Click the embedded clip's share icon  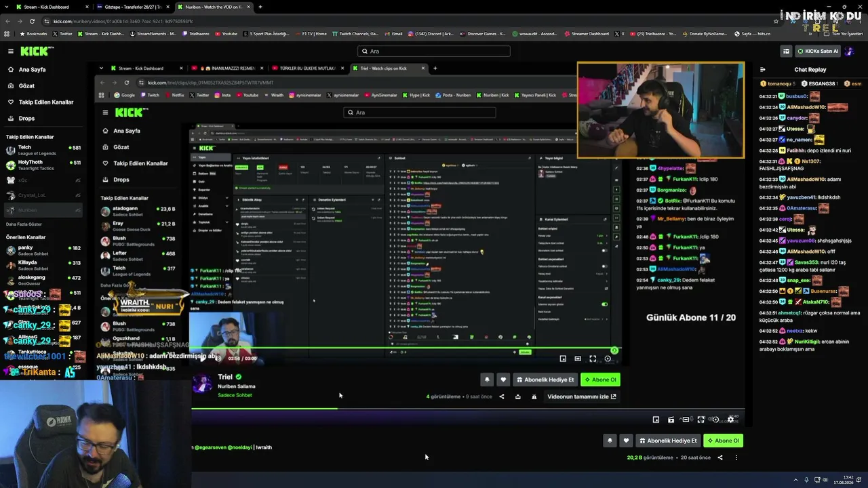coord(502,396)
